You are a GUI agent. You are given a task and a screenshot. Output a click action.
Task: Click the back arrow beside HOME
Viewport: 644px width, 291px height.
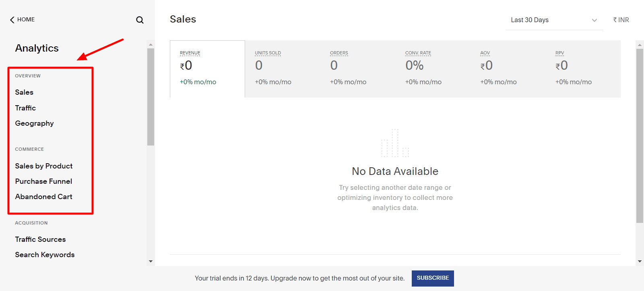[12, 20]
